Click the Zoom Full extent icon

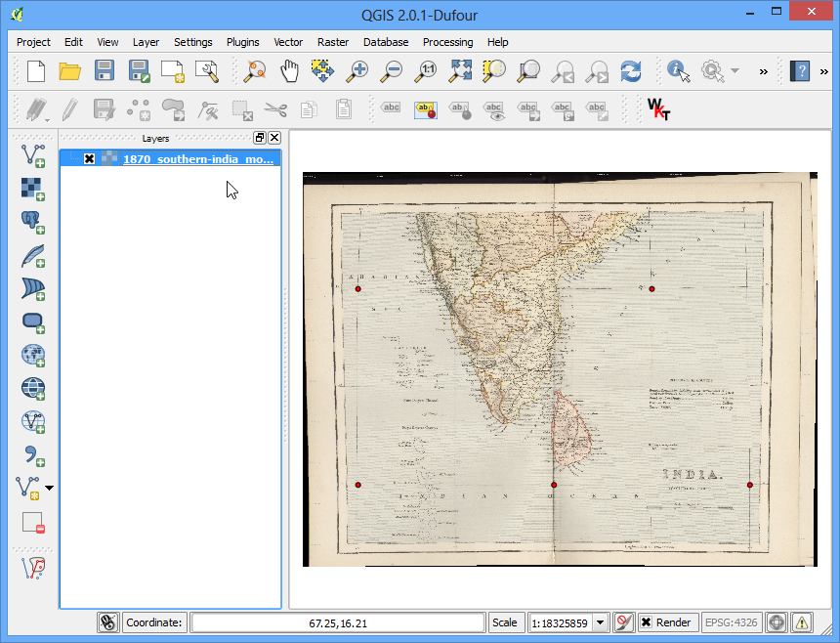coord(461,71)
